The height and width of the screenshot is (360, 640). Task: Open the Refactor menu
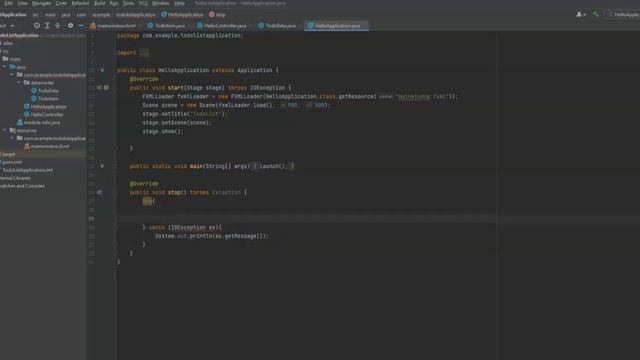click(80, 3)
